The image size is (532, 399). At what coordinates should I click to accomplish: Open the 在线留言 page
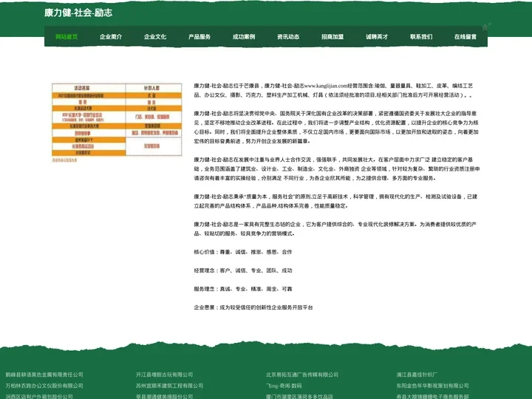tap(465, 36)
